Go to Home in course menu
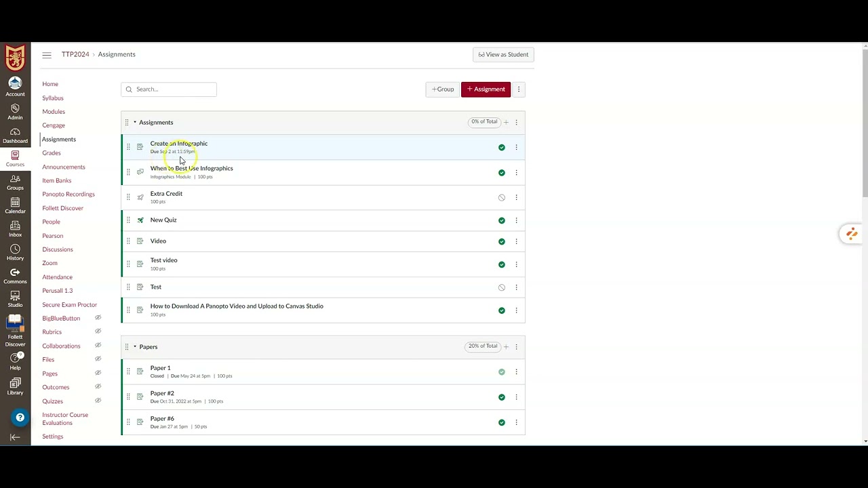This screenshot has width=868, height=488. click(50, 84)
